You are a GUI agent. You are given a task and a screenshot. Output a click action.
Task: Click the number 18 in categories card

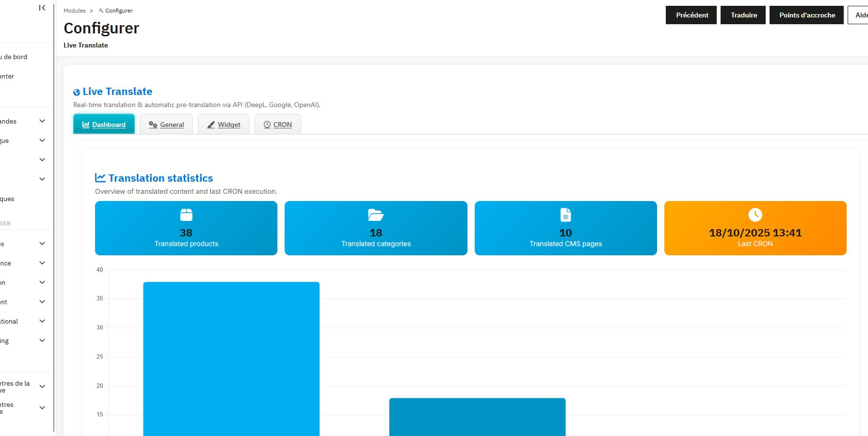[x=376, y=233]
